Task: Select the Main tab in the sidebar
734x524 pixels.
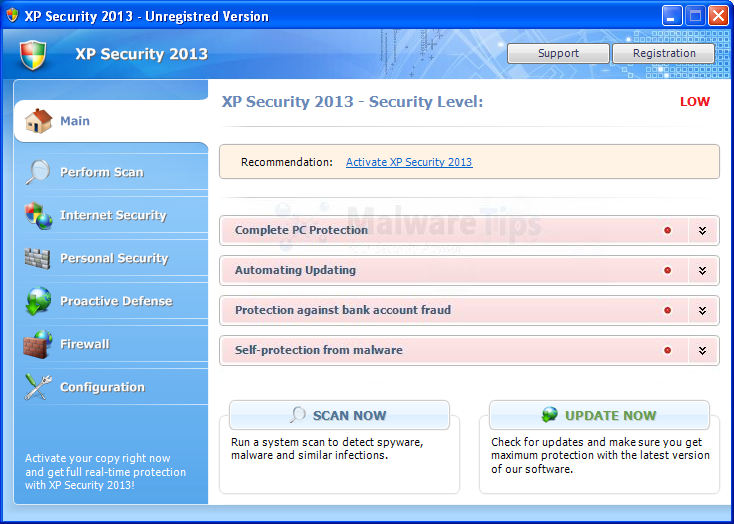Action: (x=111, y=121)
